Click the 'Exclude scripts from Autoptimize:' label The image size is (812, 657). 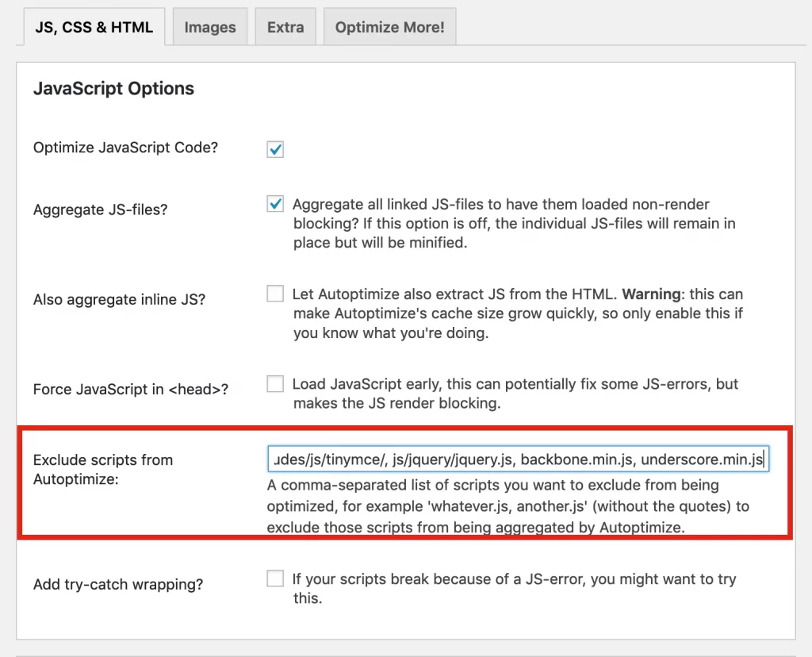[x=103, y=469]
